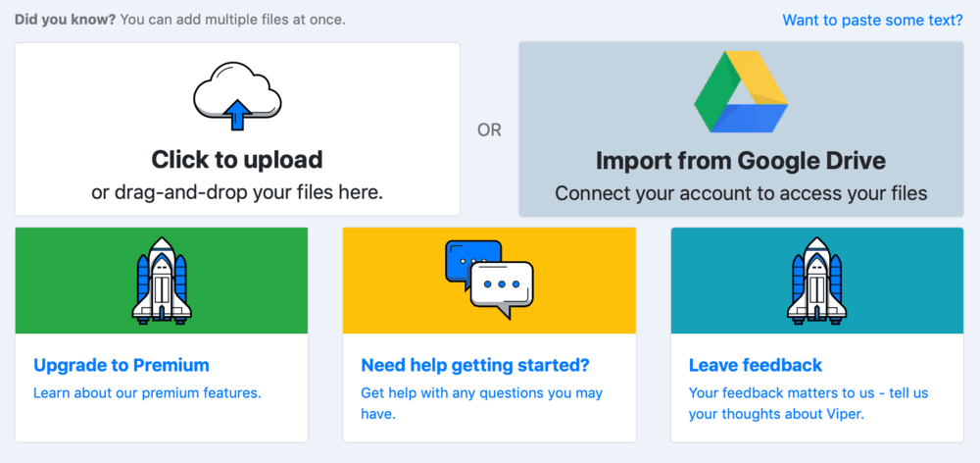Viewport: 980px width, 463px height.
Task: Click 'Learn about our premium features.' text
Action: [147, 393]
